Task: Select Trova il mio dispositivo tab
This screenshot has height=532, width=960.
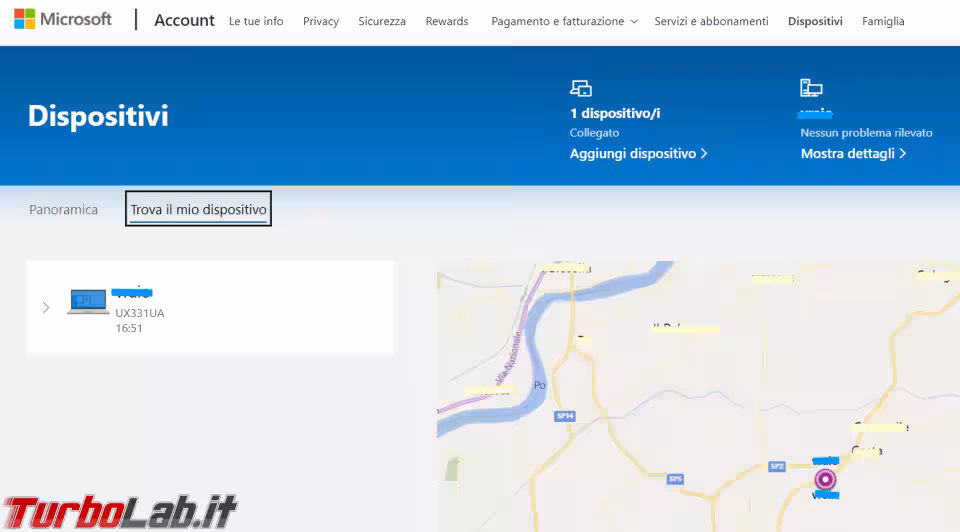Action: [198, 210]
